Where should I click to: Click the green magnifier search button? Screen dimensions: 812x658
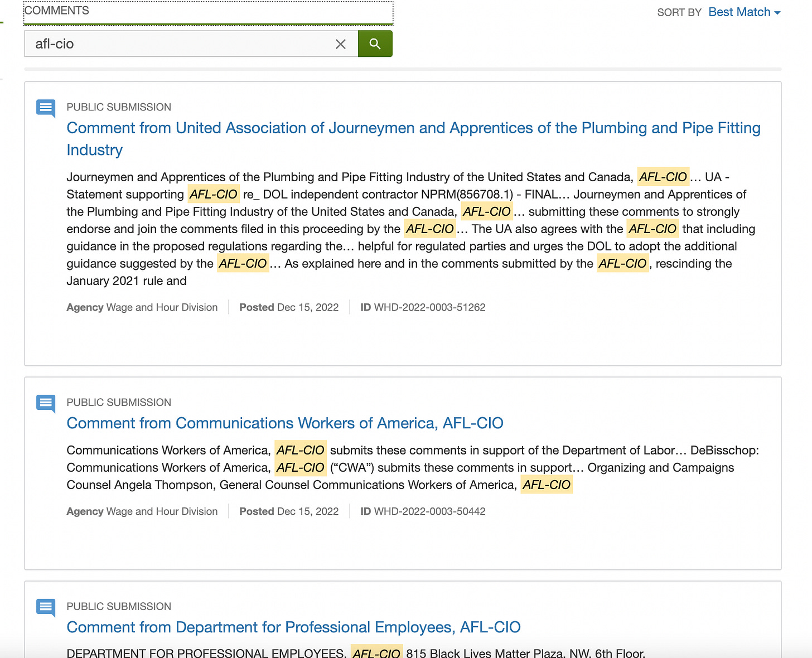(x=375, y=43)
